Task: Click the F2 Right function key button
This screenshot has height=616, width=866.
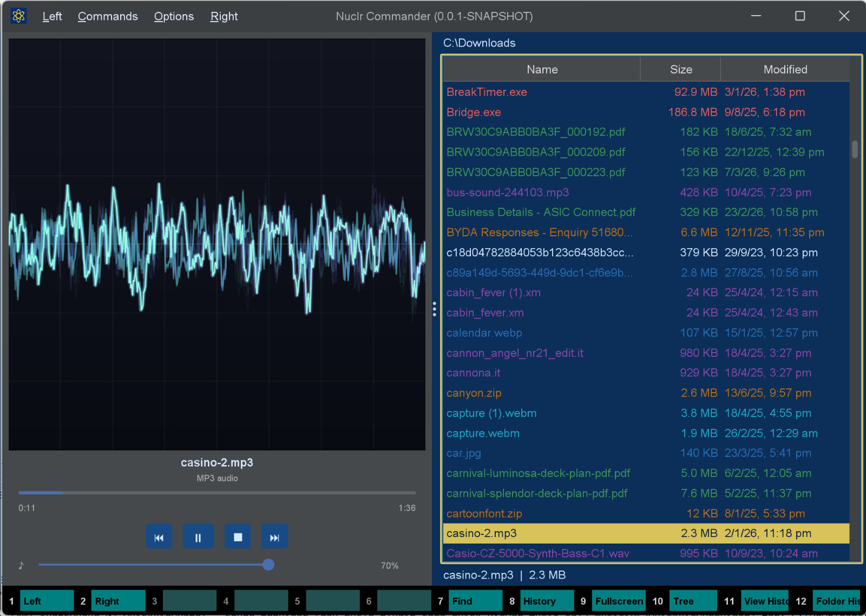Action: (x=118, y=601)
